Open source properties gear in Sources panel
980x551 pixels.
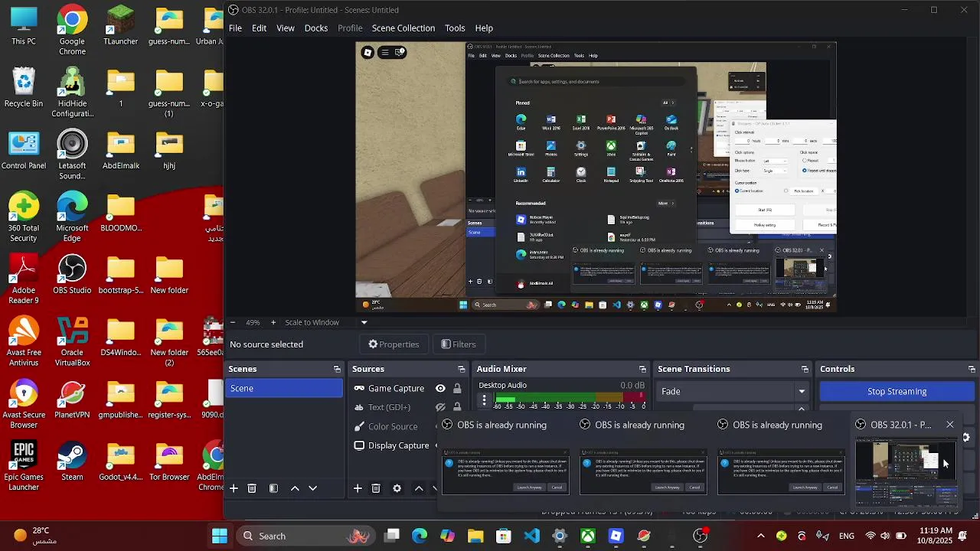tap(397, 488)
